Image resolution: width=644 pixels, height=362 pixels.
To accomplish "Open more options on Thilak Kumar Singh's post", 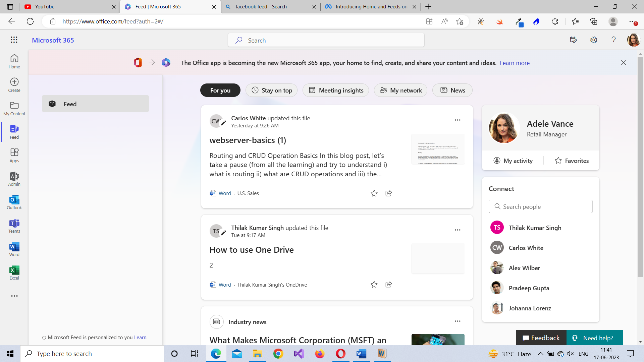I will click(458, 230).
